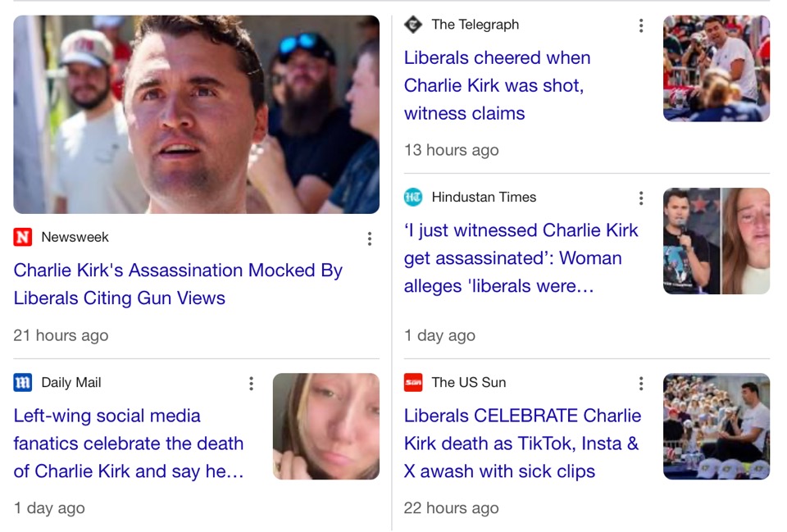Open the Newsweek headline about gun views
This screenshot has width=787, height=532.
(x=178, y=284)
